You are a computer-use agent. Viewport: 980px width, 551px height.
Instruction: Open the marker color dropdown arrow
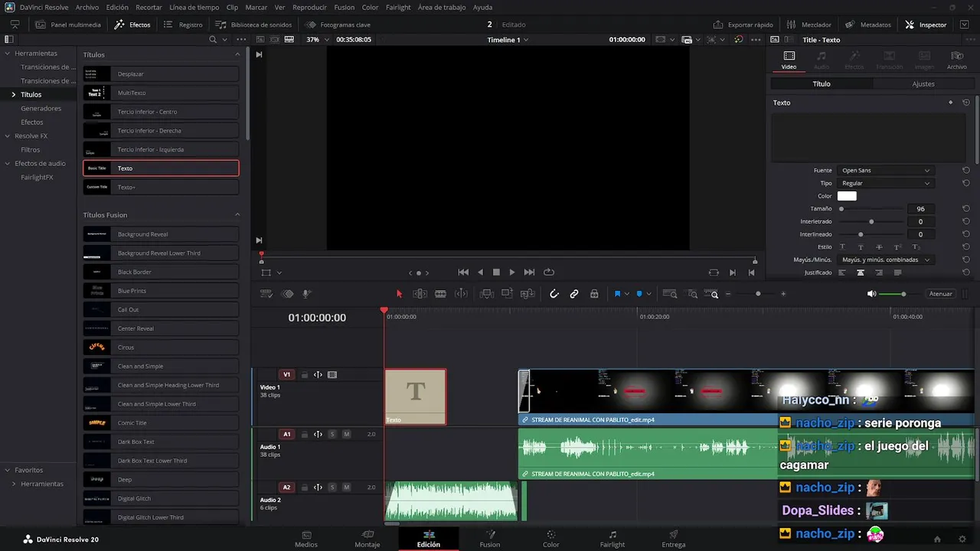[649, 294]
